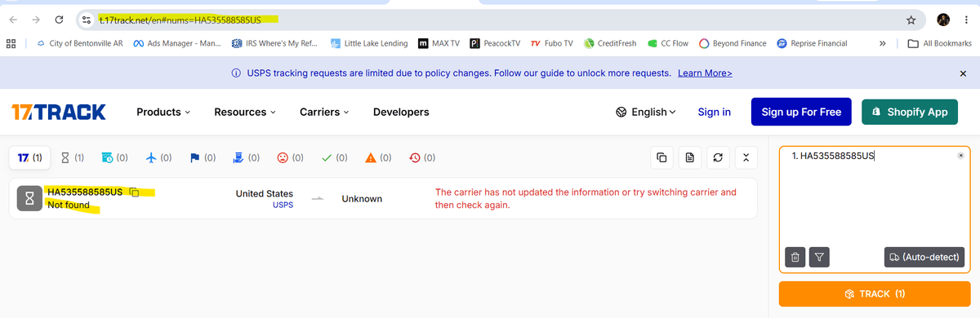Open the Beyond Finance bookmark
Screen dimensions: 980x318
point(733,43)
